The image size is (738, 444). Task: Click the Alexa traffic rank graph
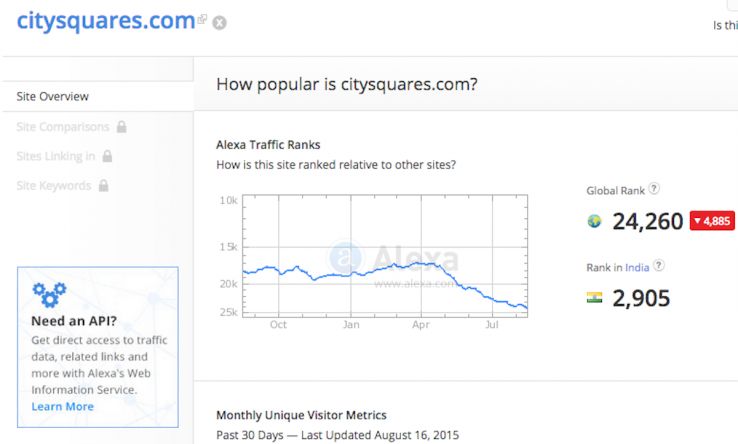tap(386, 256)
